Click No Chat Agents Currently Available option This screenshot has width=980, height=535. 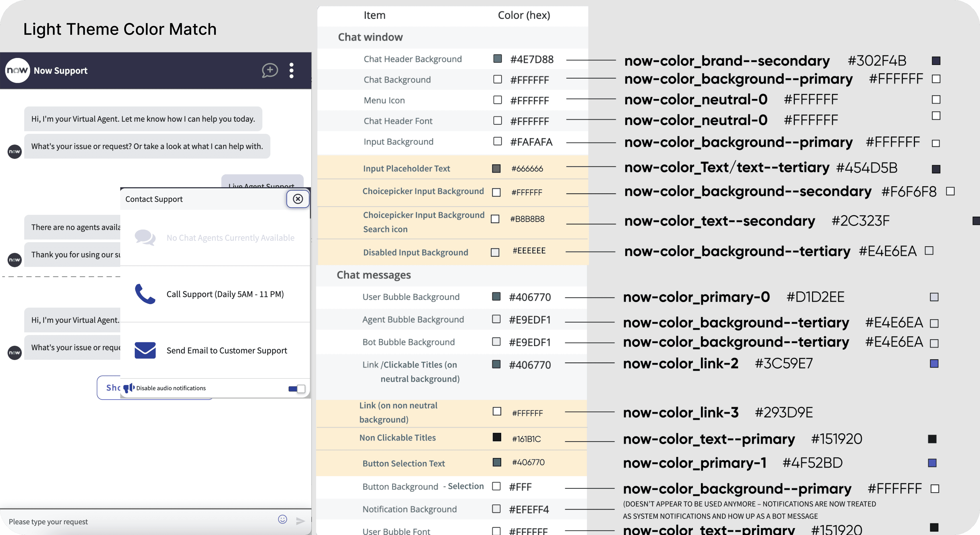230,238
